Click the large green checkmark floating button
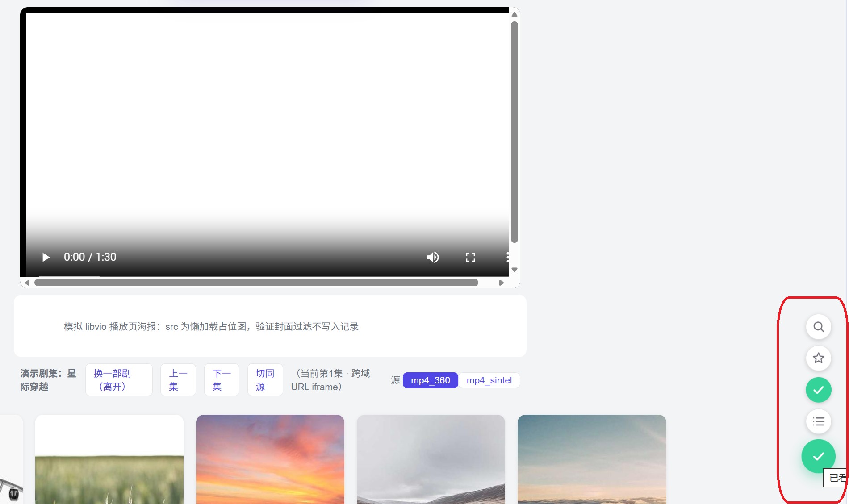 (818, 456)
